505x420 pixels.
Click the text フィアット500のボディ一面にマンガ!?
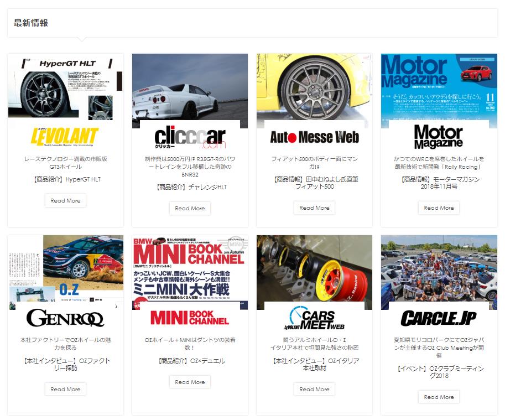[x=314, y=163]
